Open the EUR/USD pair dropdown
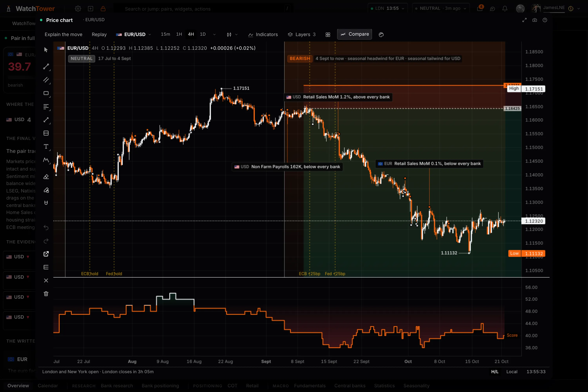 click(133, 34)
